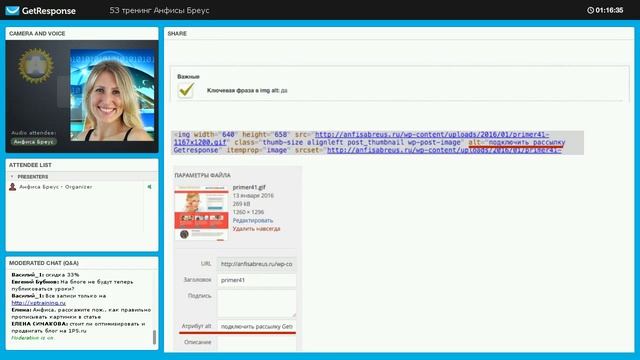Click the Анфиса Бреус - Organizer attendee row
This screenshot has width=640, height=360.
(x=81, y=187)
